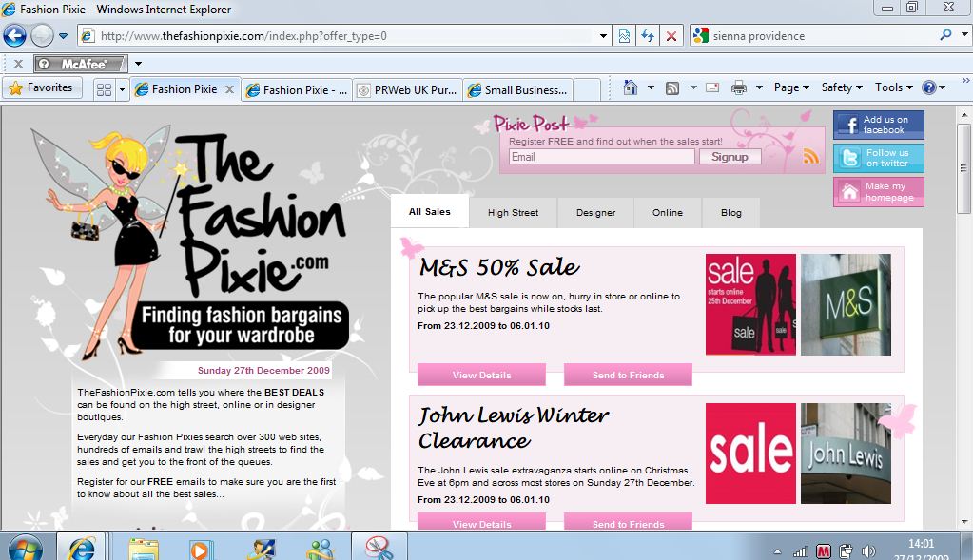Click the Help question mark icon
The image size is (973, 560).
929,87
